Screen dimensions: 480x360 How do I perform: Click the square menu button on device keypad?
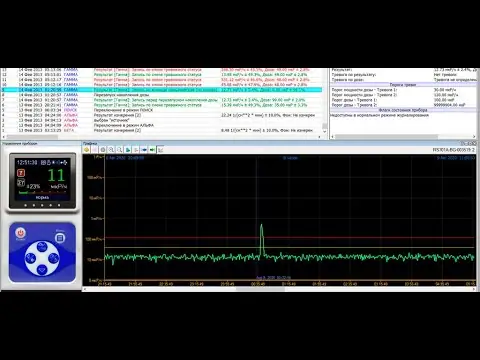(60, 238)
